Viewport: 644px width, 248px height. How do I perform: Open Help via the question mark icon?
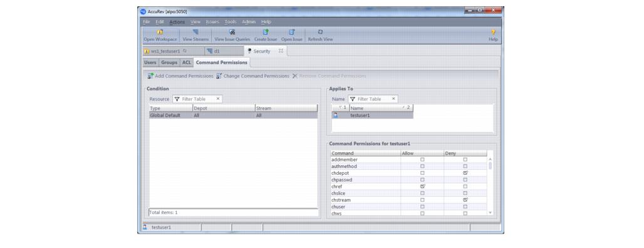tap(493, 32)
